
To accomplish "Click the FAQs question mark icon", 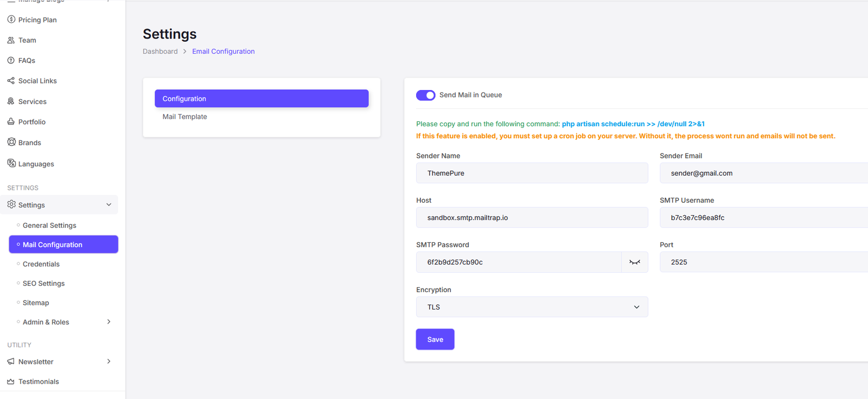I will click(x=11, y=60).
